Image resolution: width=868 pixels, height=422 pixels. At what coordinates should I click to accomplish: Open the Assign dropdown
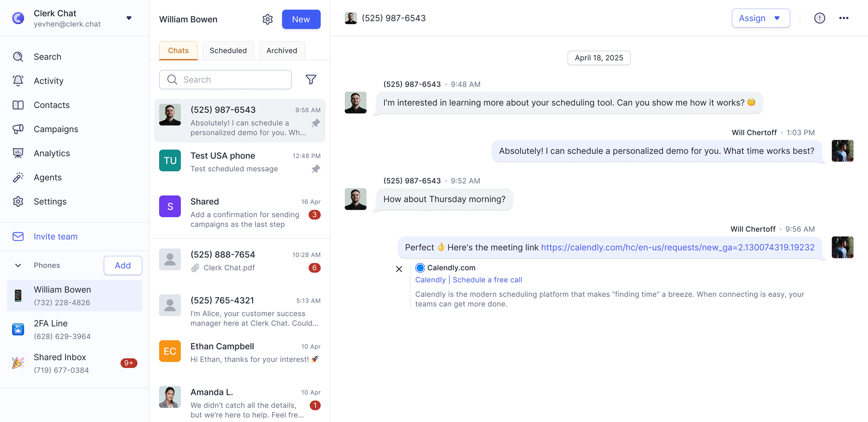pyautogui.click(x=760, y=18)
